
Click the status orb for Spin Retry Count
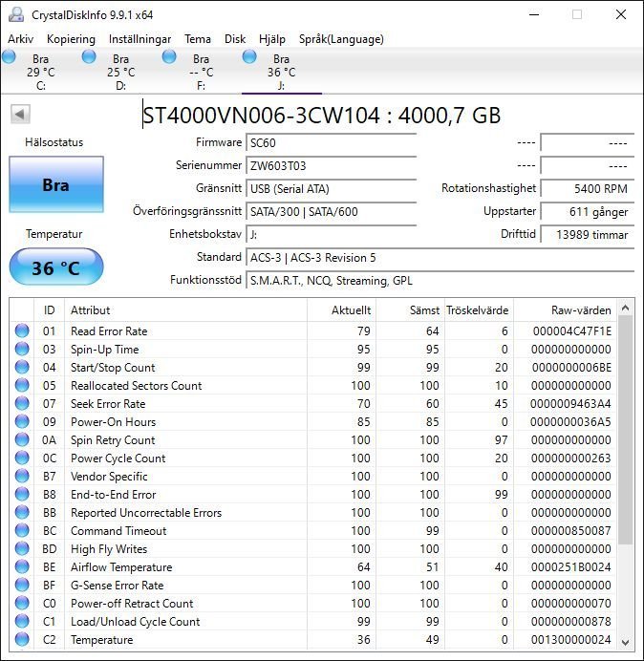22,439
